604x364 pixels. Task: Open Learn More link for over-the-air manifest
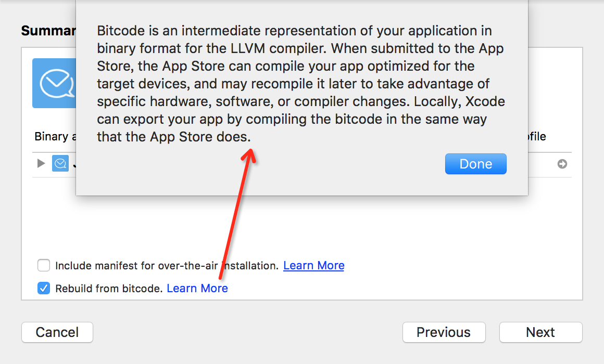[313, 266]
